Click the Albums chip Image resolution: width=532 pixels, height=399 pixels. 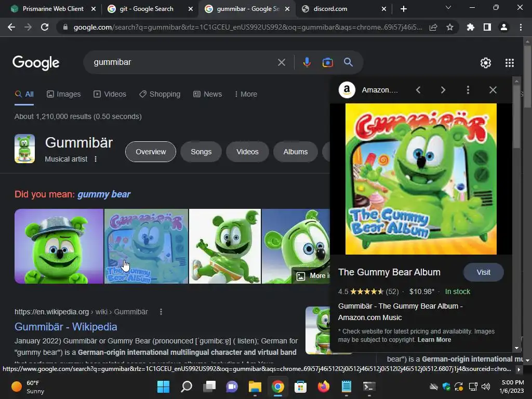coord(296,152)
